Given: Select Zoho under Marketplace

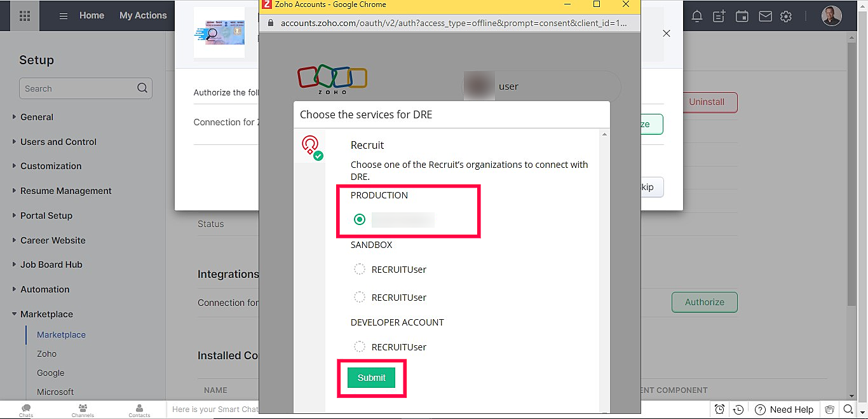Looking at the screenshot, I should [46, 354].
